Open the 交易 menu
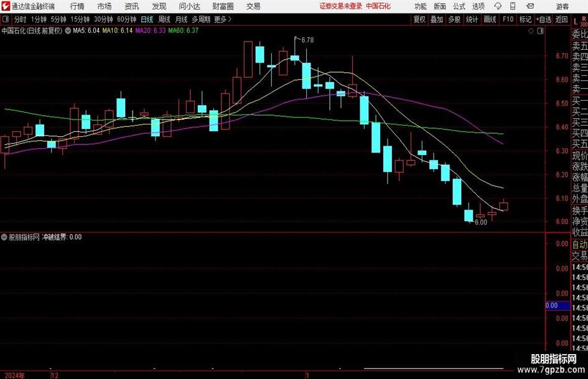 253,6
